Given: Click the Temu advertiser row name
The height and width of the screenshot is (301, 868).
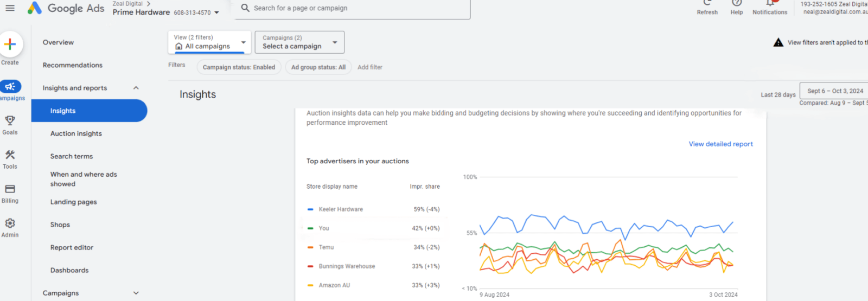Looking at the screenshot, I should coord(326,247).
